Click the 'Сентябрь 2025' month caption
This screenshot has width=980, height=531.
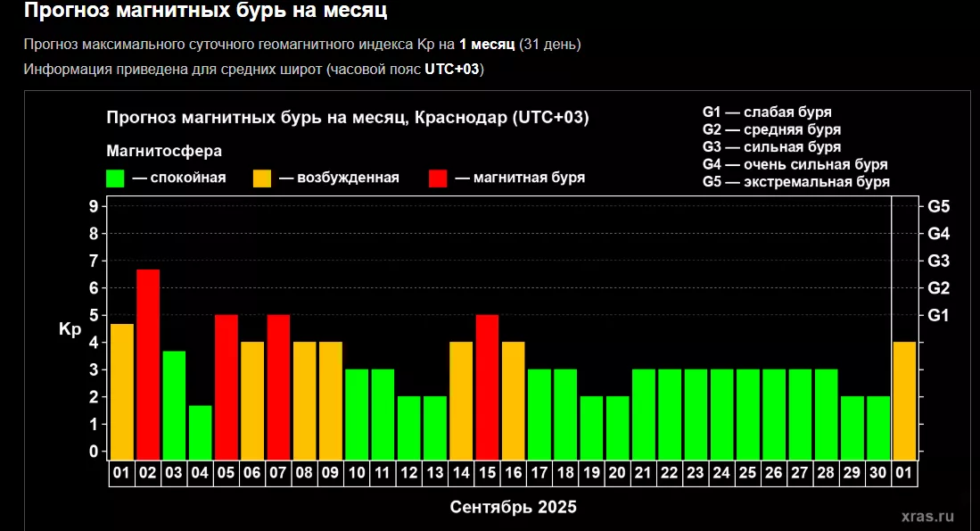click(513, 507)
